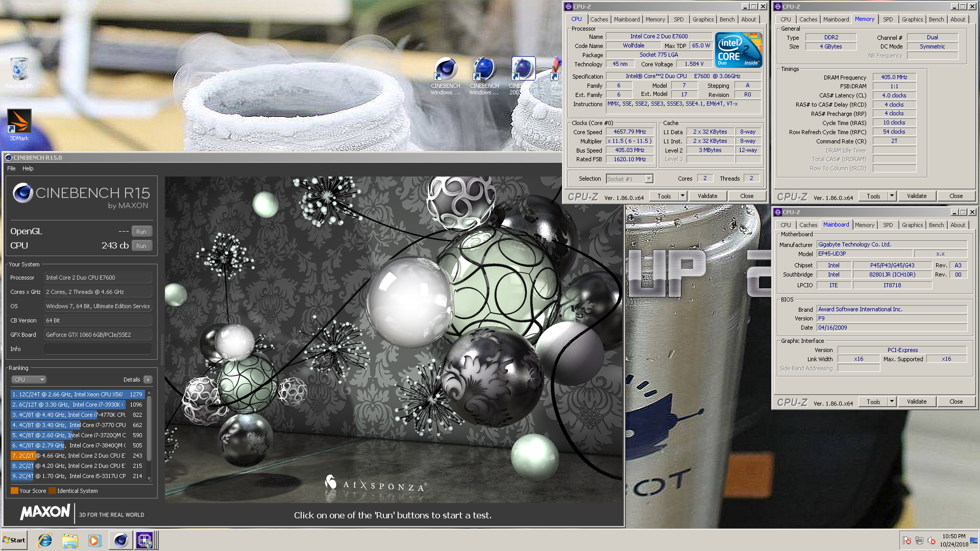Image resolution: width=980 pixels, height=551 pixels.
Task: Click Close in Mainboard window
Action: click(956, 402)
